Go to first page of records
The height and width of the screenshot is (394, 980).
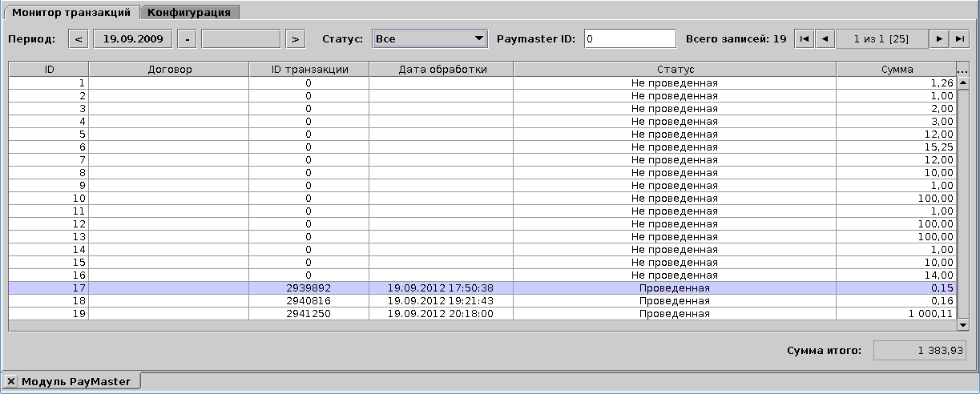[x=804, y=38]
